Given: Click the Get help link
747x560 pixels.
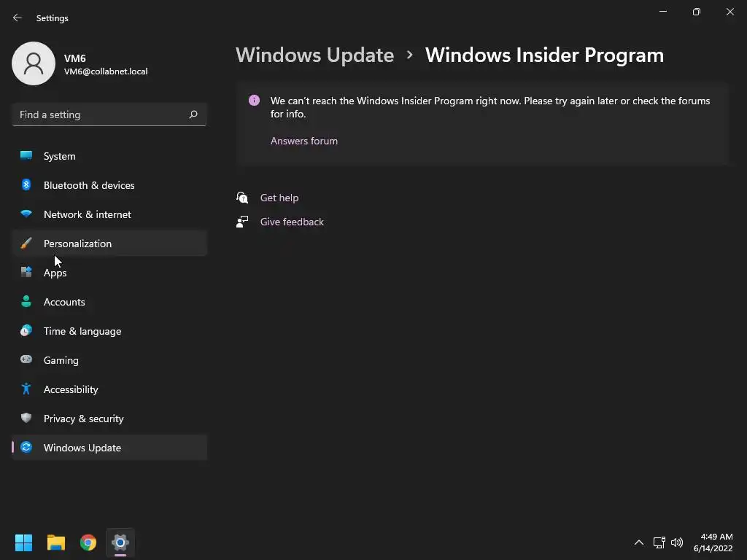Looking at the screenshot, I should click(x=279, y=198).
